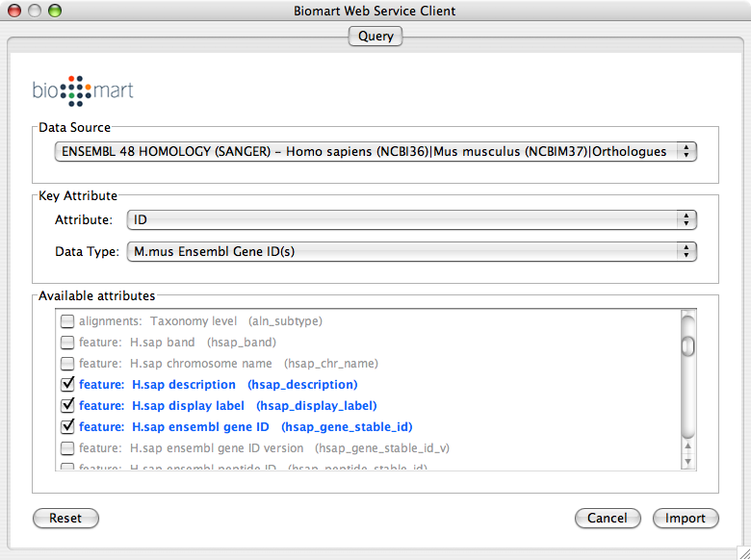Expand the Attribute ID dropdown
Image resolution: width=751 pixels, height=560 pixels.
(x=411, y=220)
